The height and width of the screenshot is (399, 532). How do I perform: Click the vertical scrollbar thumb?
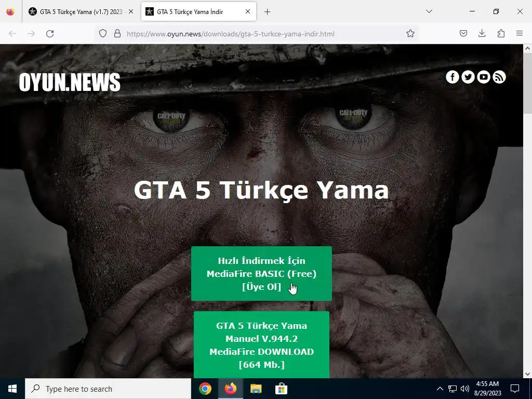(527, 84)
